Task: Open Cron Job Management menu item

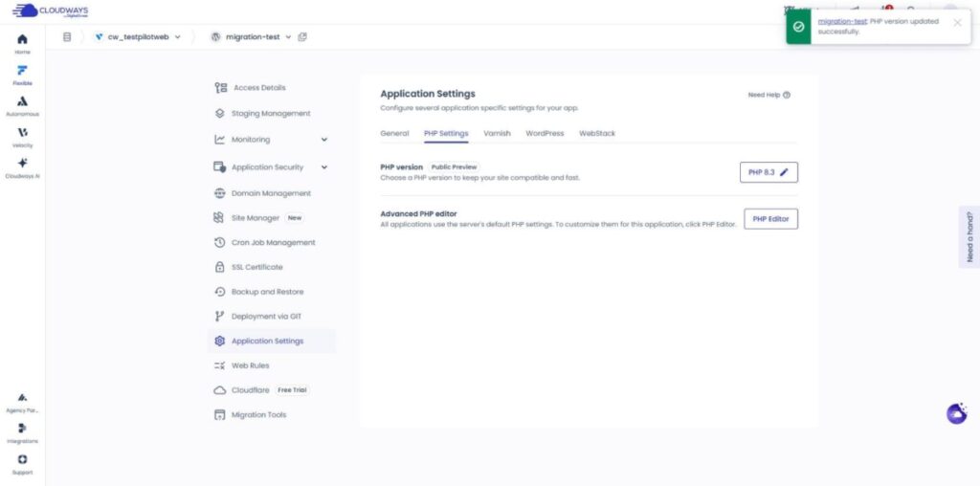Action: pos(271,242)
